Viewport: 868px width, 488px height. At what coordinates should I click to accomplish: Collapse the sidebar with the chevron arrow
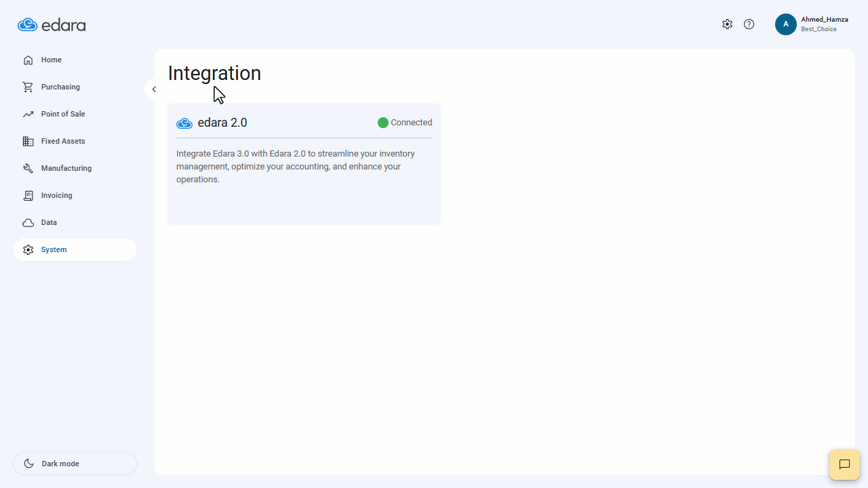pos(154,89)
